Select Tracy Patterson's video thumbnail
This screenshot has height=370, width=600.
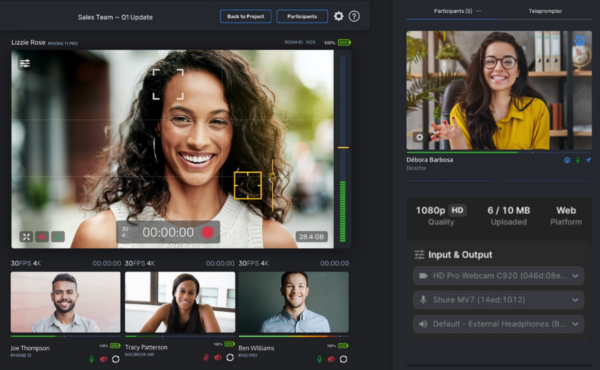[x=180, y=302]
